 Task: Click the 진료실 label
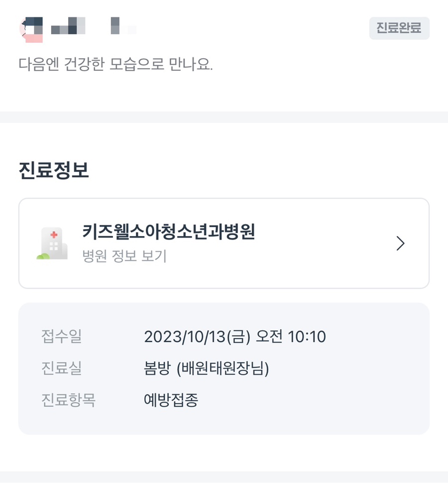pos(61,368)
